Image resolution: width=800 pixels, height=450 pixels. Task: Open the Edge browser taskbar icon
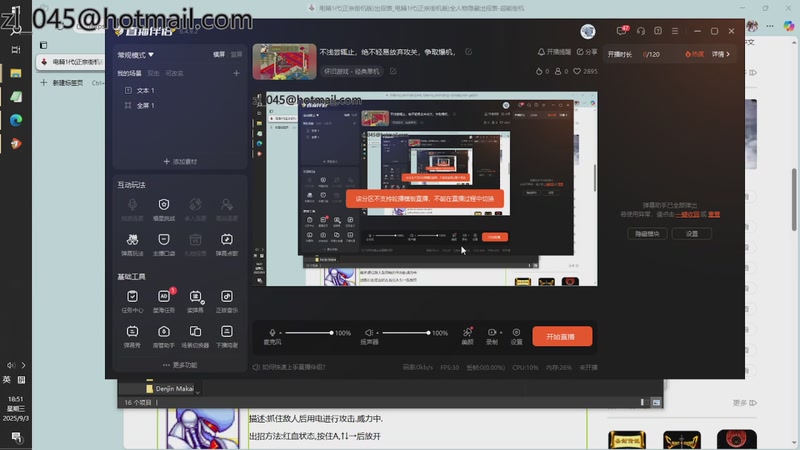[16, 120]
